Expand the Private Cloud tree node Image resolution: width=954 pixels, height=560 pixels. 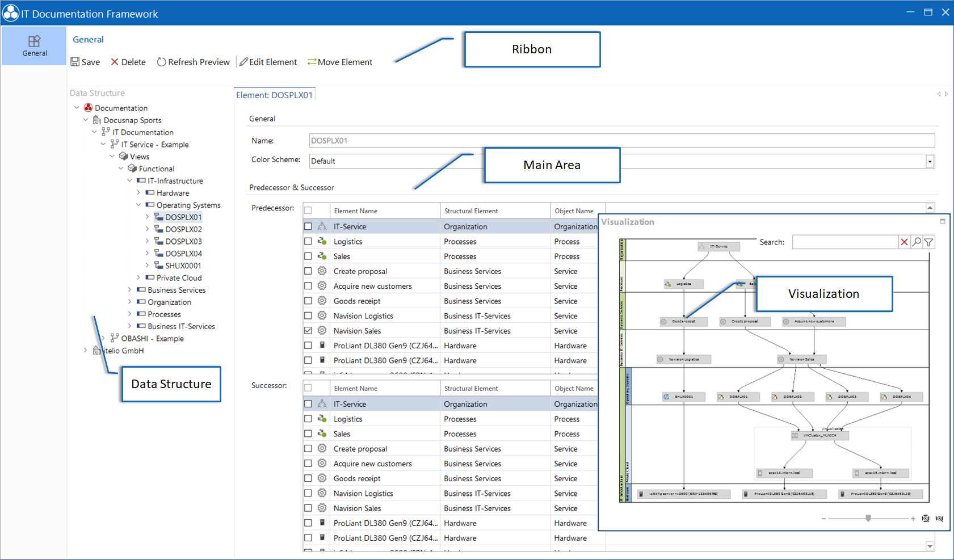pos(138,277)
